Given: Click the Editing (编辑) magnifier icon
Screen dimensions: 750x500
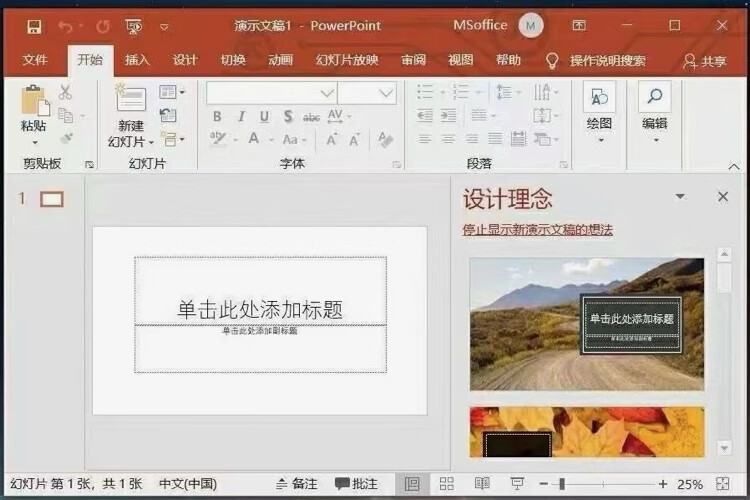Looking at the screenshot, I should 654,97.
